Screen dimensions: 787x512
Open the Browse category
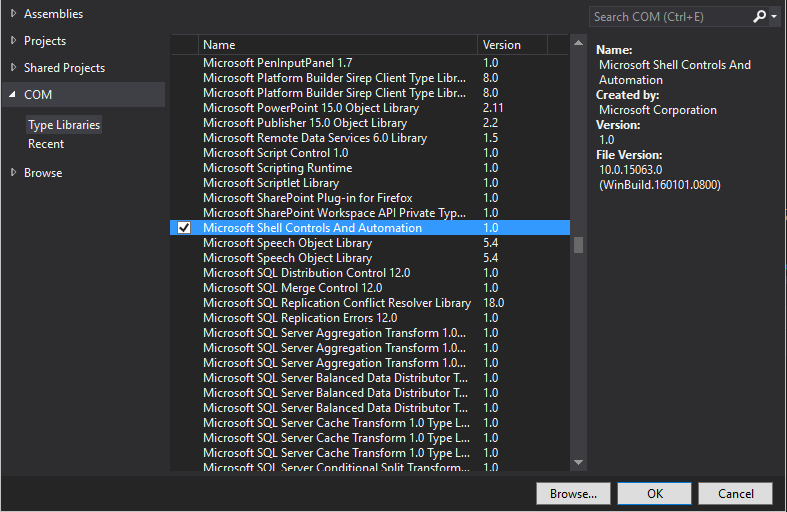(43, 173)
